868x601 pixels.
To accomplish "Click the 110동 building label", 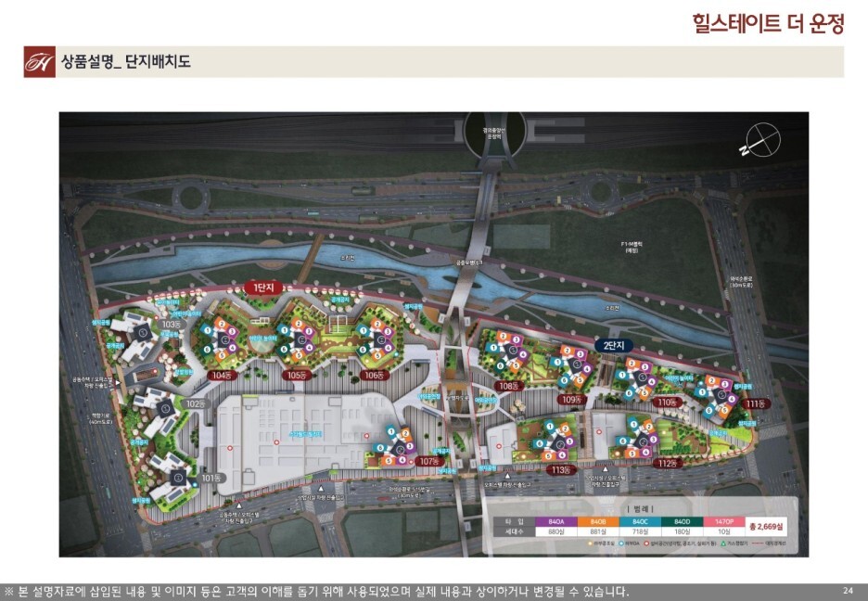I will [667, 403].
